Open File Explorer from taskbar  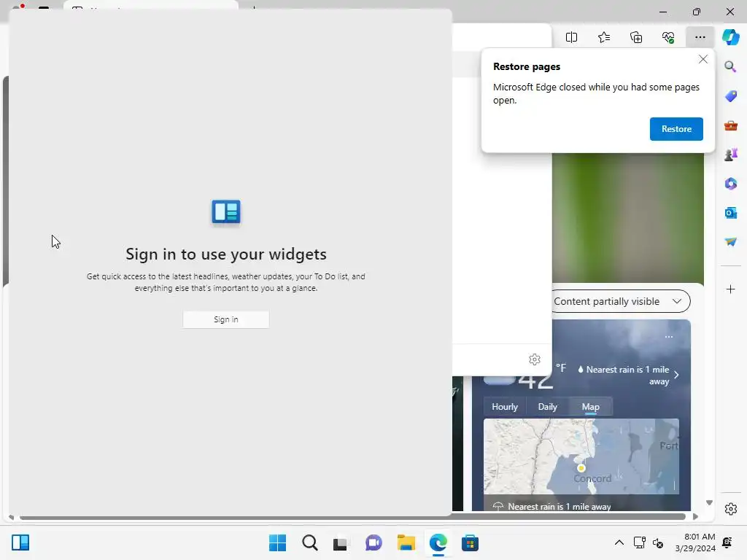point(406,542)
